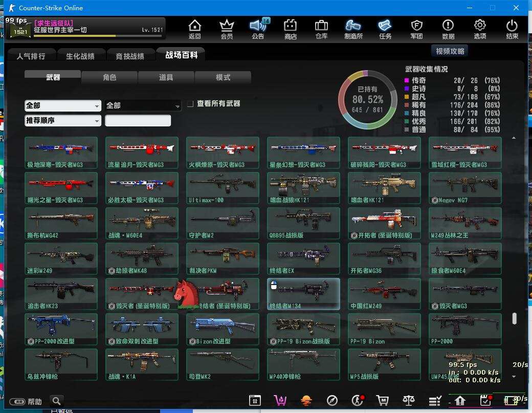Click the calendar icon in bottom bar
The image size is (532, 413).
pyautogui.click(x=255, y=400)
